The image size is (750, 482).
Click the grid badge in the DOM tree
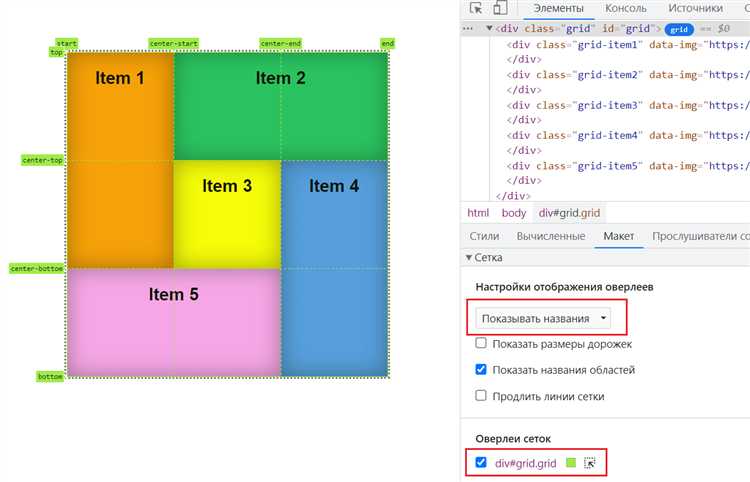tap(681, 30)
